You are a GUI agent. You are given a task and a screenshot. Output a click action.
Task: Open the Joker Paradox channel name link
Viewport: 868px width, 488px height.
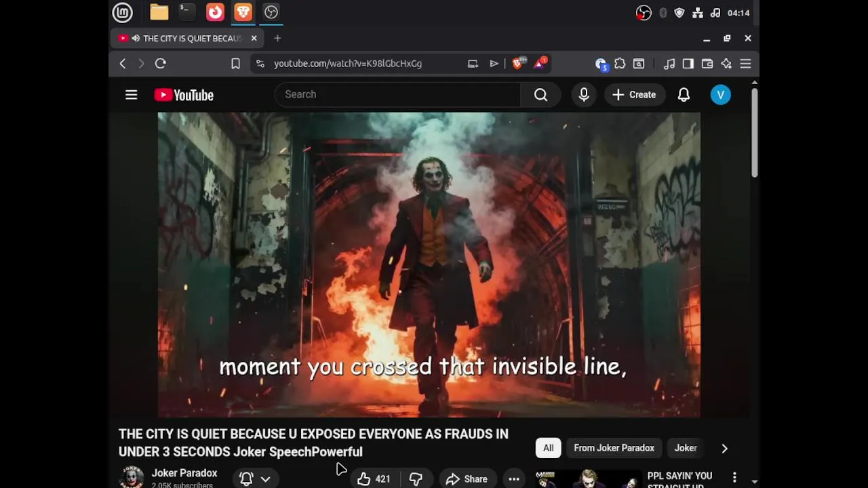click(x=184, y=473)
